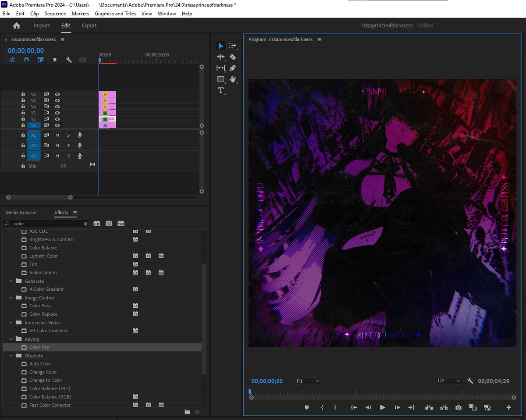This screenshot has height=420, width=526.
Task: Click Comparison View icon
Action: click(x=473, y=407)
